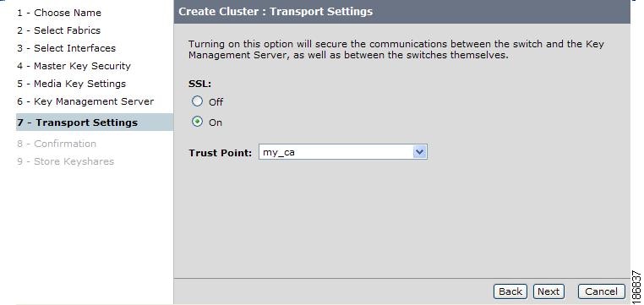Select step 6 - Key Management Server
This screenshot has width=644, height=305.
[85, 101]
